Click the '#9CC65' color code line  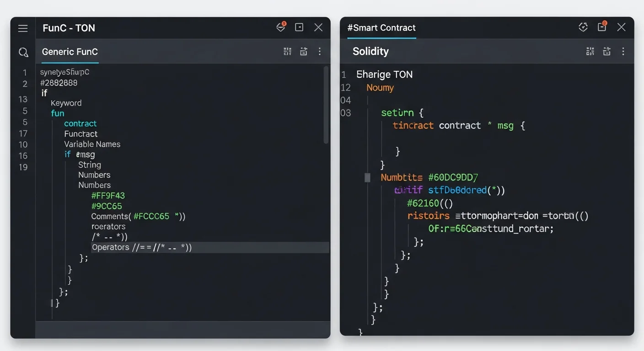[x=107, y=206]
